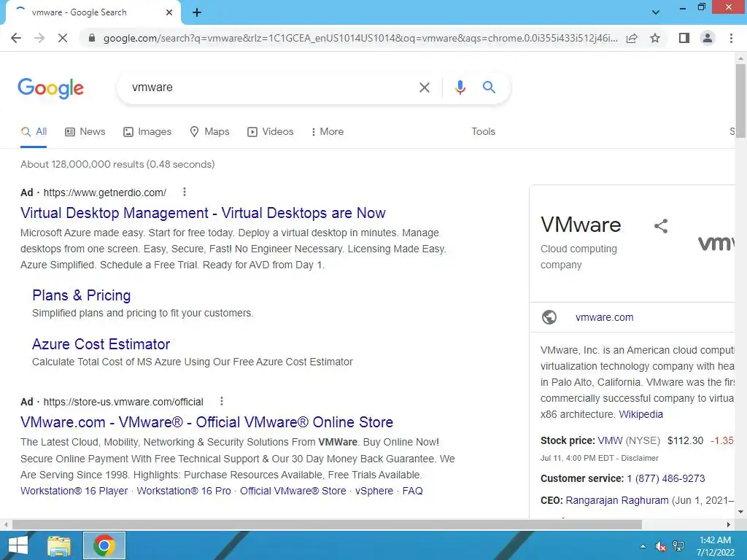Viewport: 747px width, 560px height.
Task: Show hidden system tray icons
Action: (x=643, y=546)
